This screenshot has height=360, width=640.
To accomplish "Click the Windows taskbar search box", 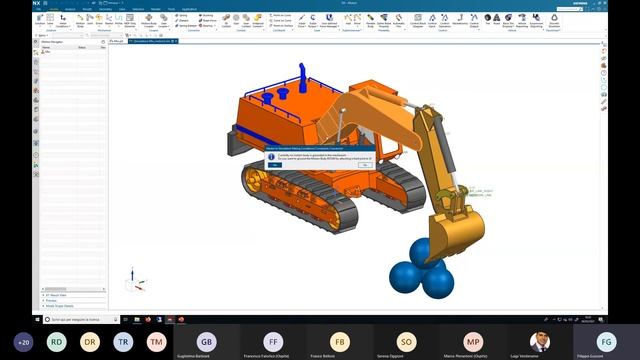I will [81, 320].
